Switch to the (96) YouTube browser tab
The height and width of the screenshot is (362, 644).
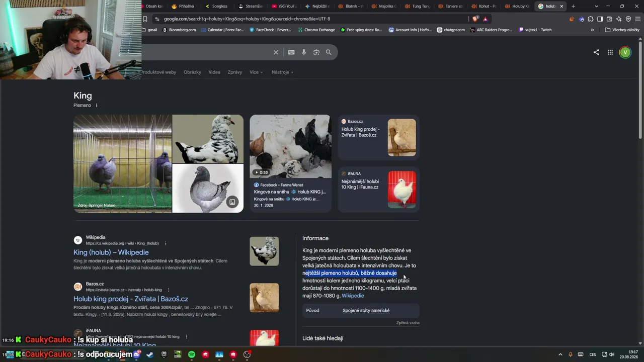[x=284, y=6]
